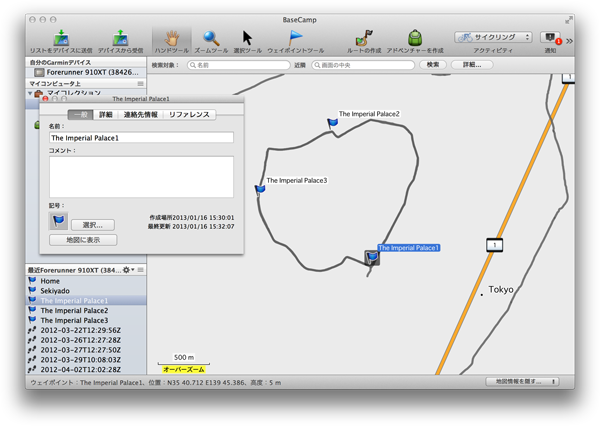Activate the Waypoint flag tool
The image size is (600, 426).
[x=296, y=37]
